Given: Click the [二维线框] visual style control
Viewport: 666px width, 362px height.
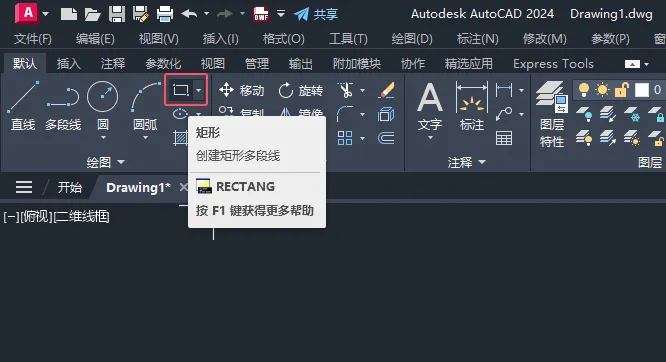Looking at the screenshot, I should [x=82, y=217].
